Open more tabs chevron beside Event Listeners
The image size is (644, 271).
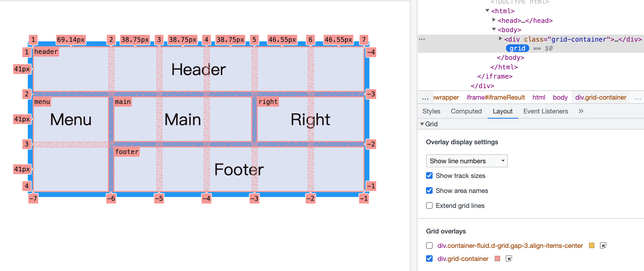(x=581, y=111)
